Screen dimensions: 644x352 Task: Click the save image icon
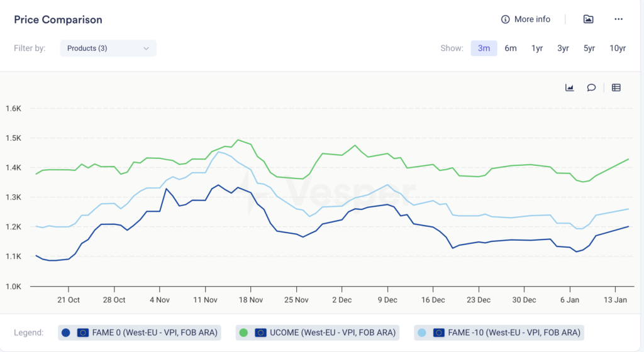588,19
